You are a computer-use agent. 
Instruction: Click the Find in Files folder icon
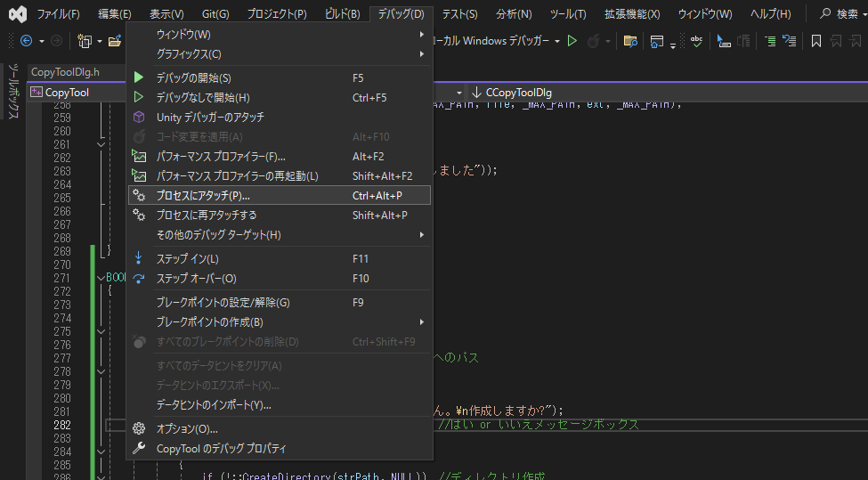pos(629,41)
